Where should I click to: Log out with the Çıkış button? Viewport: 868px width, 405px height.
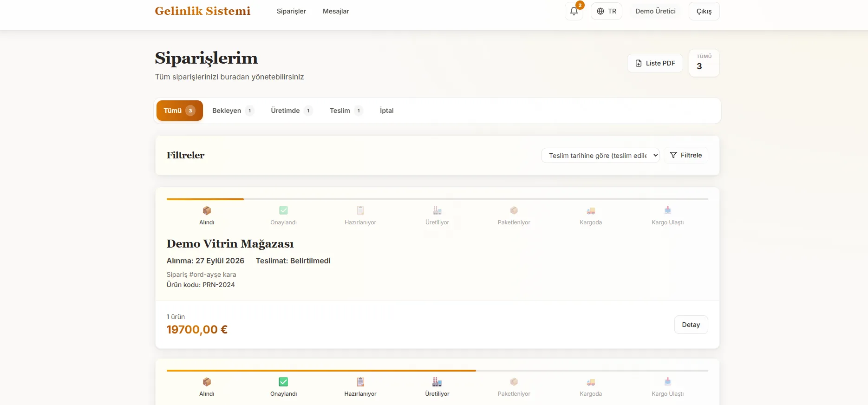tap(704, 11)
